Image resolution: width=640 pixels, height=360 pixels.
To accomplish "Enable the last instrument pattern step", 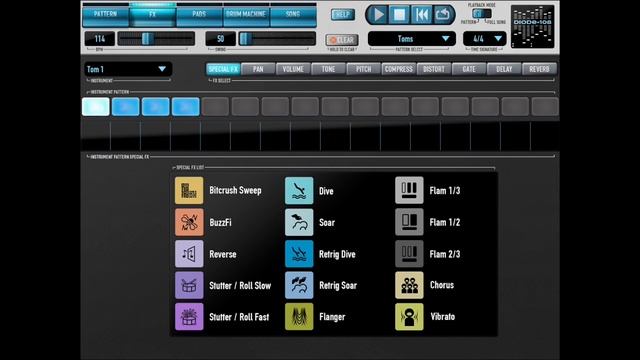I will point(545,107).
